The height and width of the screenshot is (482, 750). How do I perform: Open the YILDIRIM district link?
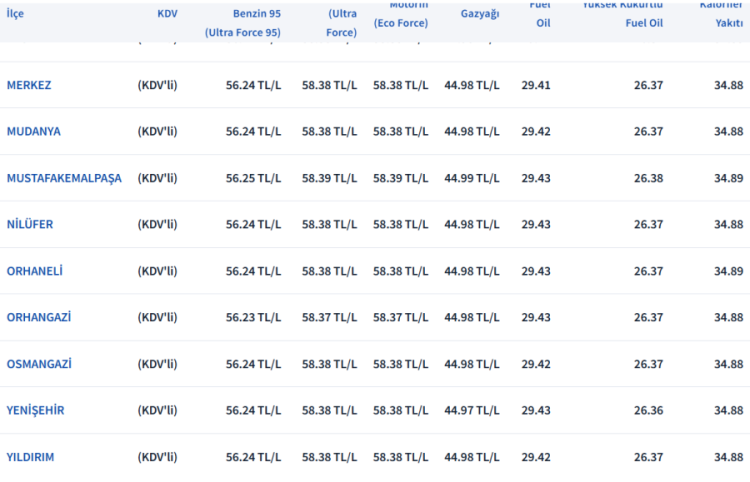pyautogui.click(x=31, y=457)
